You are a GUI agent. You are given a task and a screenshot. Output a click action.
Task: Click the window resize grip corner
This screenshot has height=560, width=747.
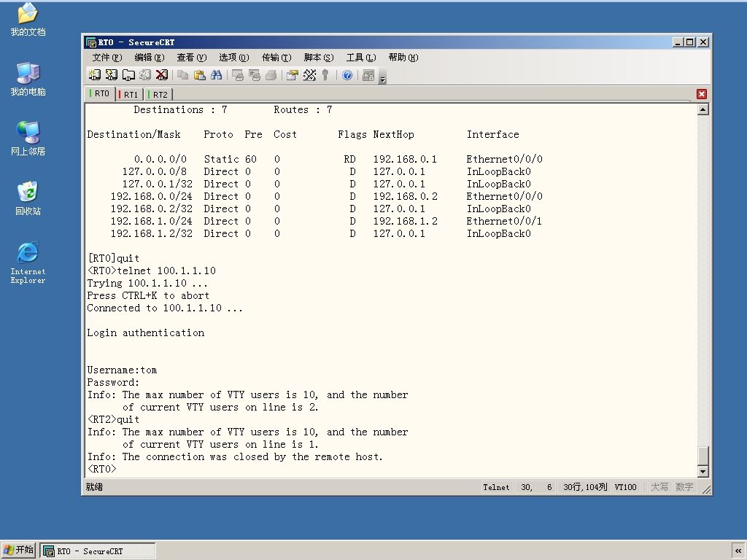pyautogui.click(x=706, y=489)
